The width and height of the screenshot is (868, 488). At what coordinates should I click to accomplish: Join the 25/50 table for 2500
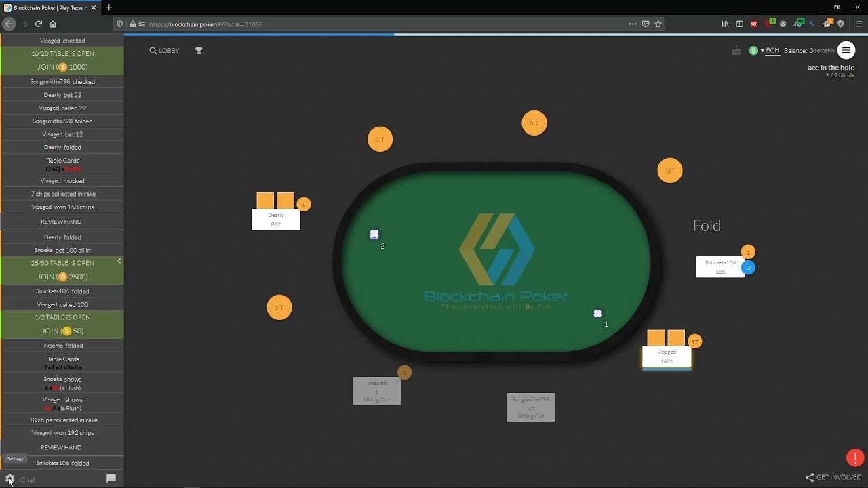[x=62, y=277]
